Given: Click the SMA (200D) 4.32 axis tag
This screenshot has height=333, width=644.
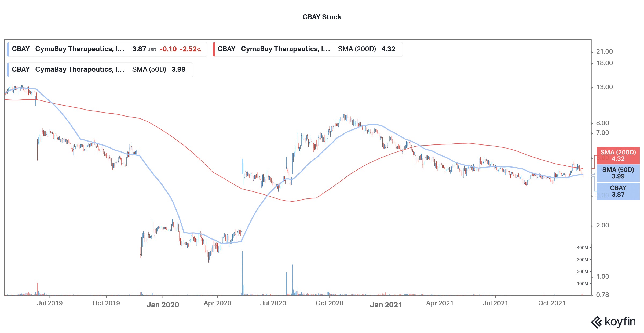Looking at the screenshot, I should coord(618,155).
